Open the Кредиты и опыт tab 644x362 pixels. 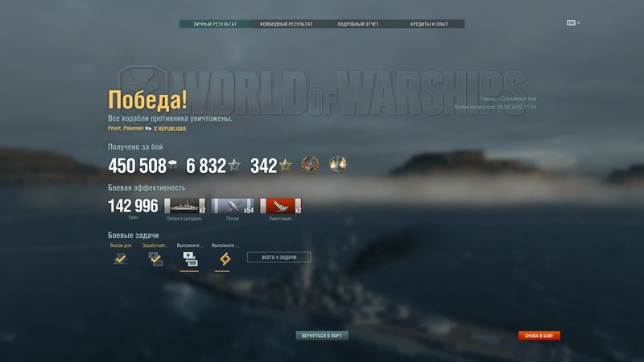tap(429, 24)
